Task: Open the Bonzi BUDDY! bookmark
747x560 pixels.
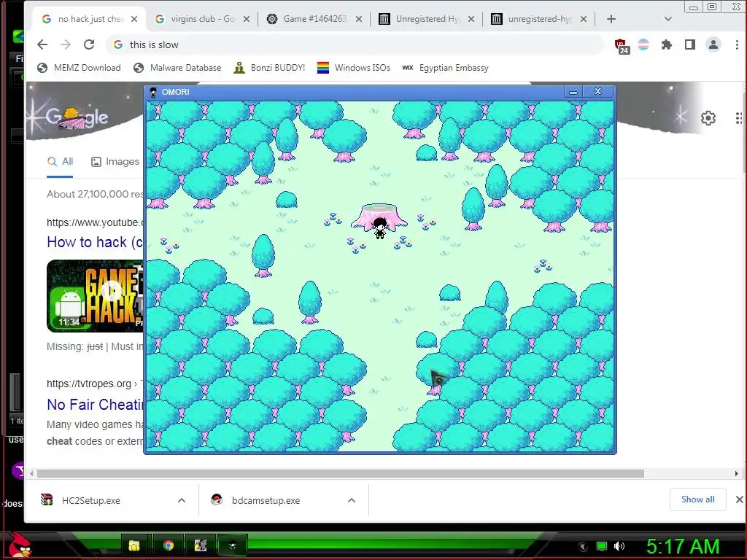Action: click(270, 68)
